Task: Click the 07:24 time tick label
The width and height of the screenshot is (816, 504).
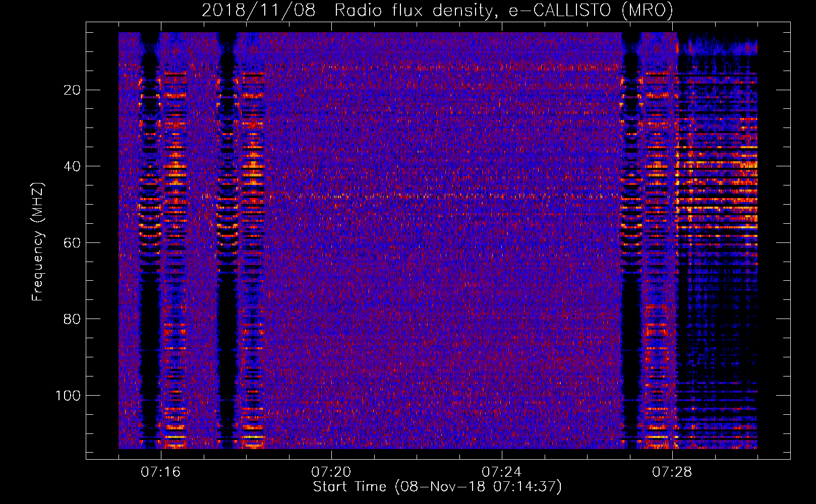Action: pyautogui.click(x=502, y=472)
